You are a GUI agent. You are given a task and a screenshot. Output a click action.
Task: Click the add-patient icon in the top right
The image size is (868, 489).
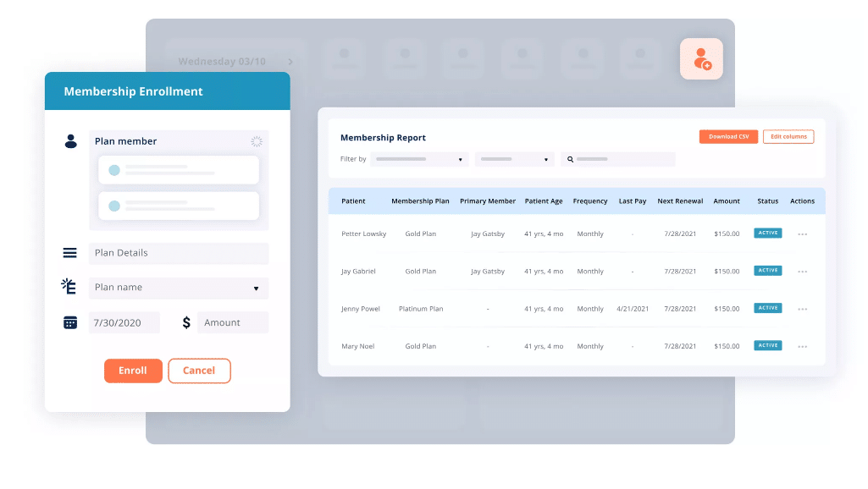click(x=701, y=59)
